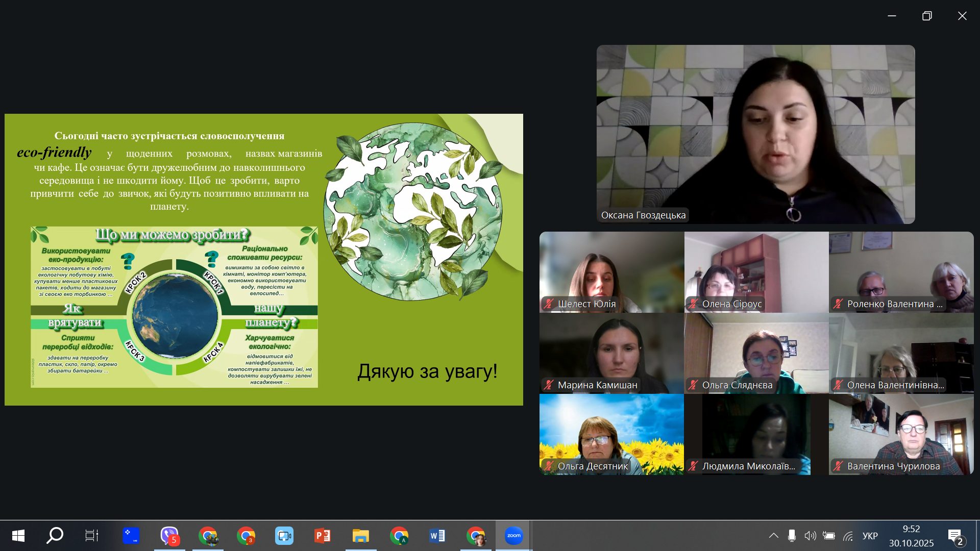Open the taskbar search magnifier
The image size is (980, 551).
click(x=55, y=535)
